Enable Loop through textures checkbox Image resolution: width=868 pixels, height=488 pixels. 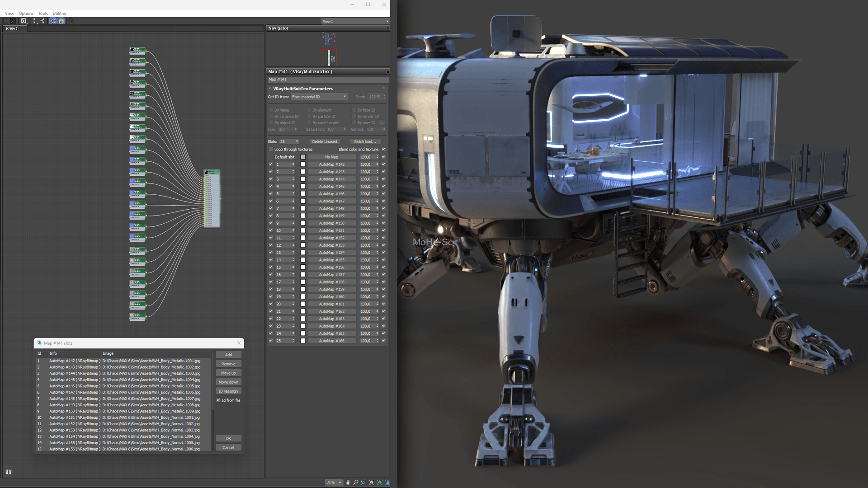tap(271, 149)
